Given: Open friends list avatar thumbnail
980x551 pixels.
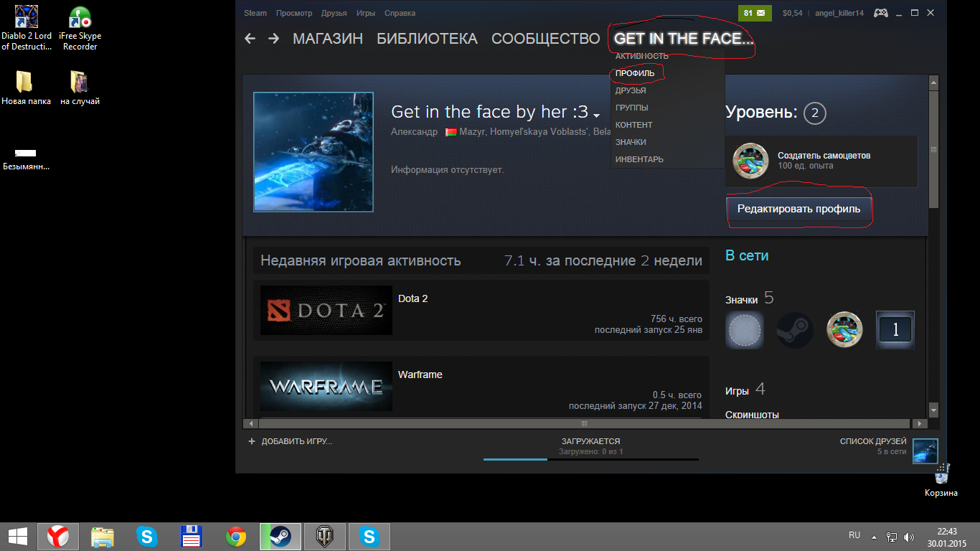Looking at the screenshot, I should (x=925, y=451).
